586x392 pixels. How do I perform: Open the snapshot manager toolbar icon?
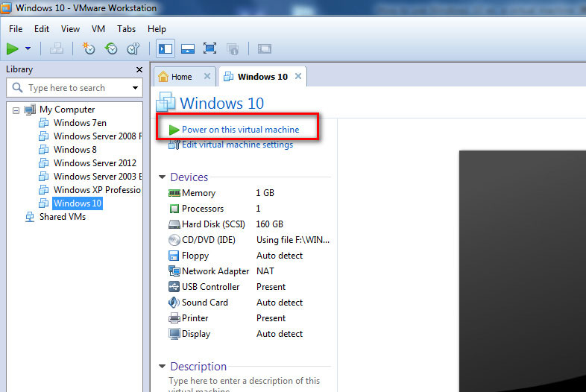133,48
